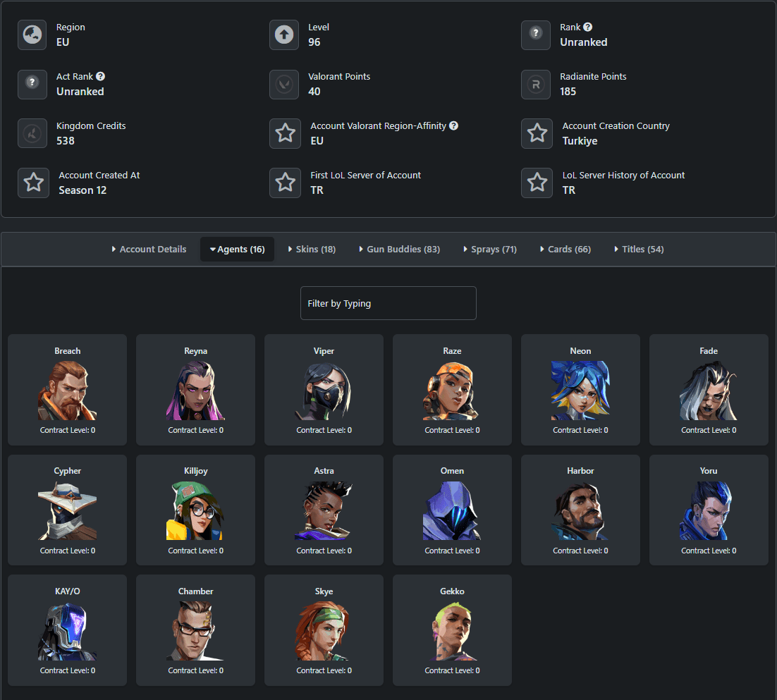Click the star icon beside First LoL Server
This screenshot has width=777, height=700.
286,183
